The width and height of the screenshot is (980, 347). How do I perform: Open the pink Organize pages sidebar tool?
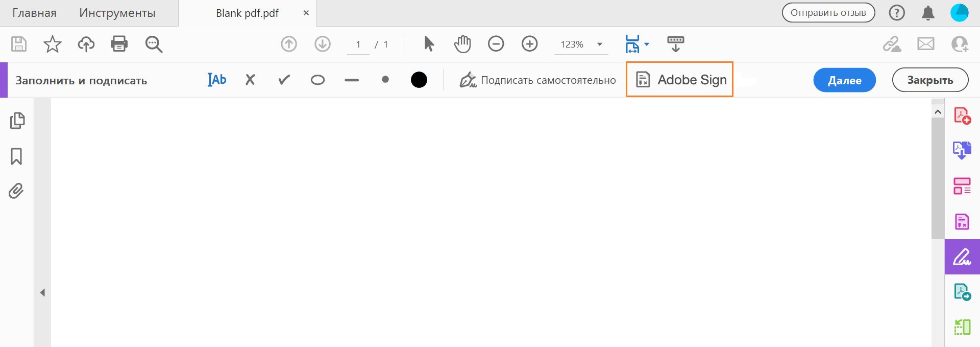click(x=962, y=186)
